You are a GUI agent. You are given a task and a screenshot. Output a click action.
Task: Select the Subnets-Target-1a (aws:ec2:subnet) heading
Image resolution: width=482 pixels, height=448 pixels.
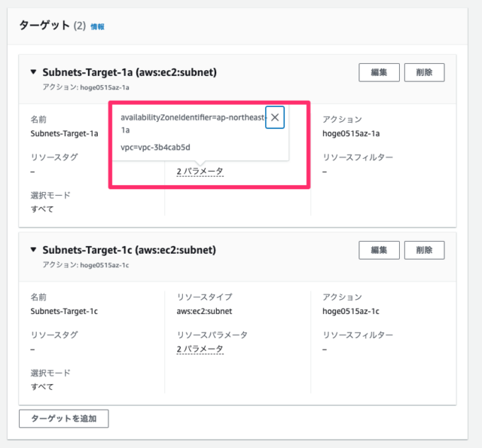130,72
